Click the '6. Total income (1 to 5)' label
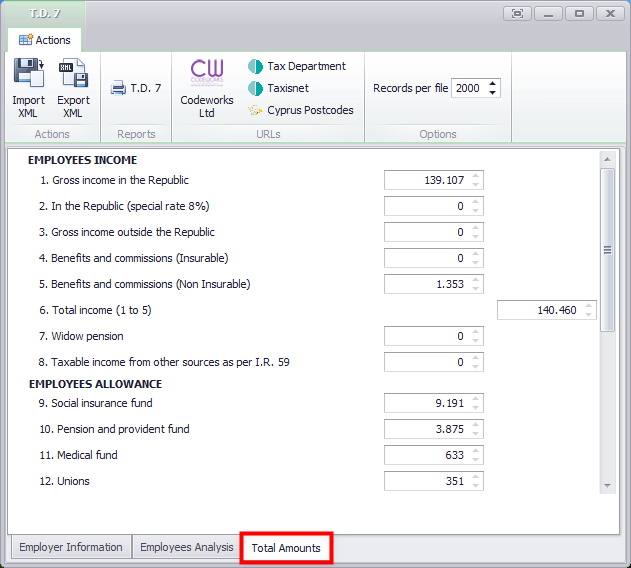631x568 pixels. coord(95,310)
